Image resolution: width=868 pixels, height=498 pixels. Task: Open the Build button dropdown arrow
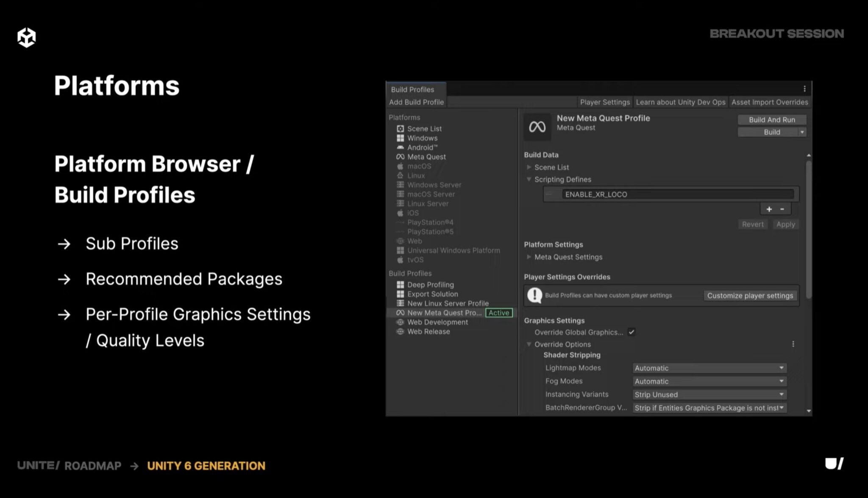coord(802,132)
